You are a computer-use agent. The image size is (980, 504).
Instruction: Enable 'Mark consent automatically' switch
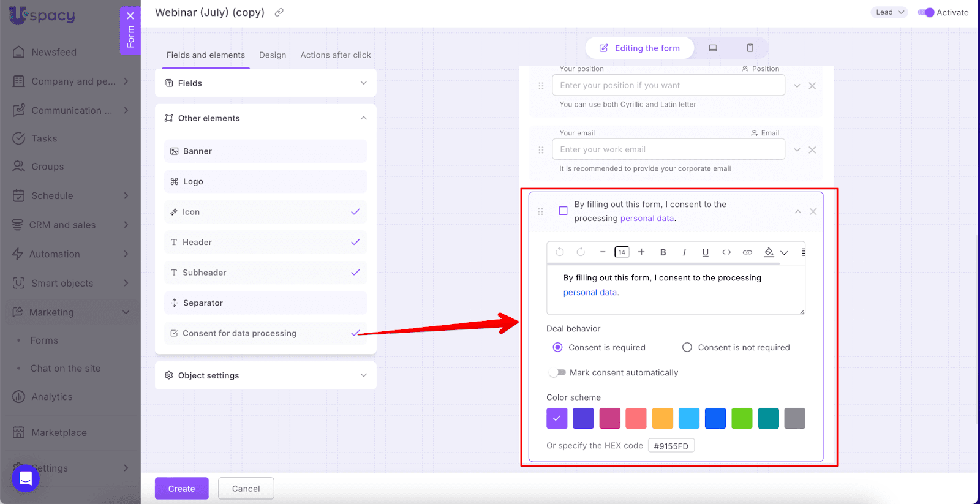557,372
